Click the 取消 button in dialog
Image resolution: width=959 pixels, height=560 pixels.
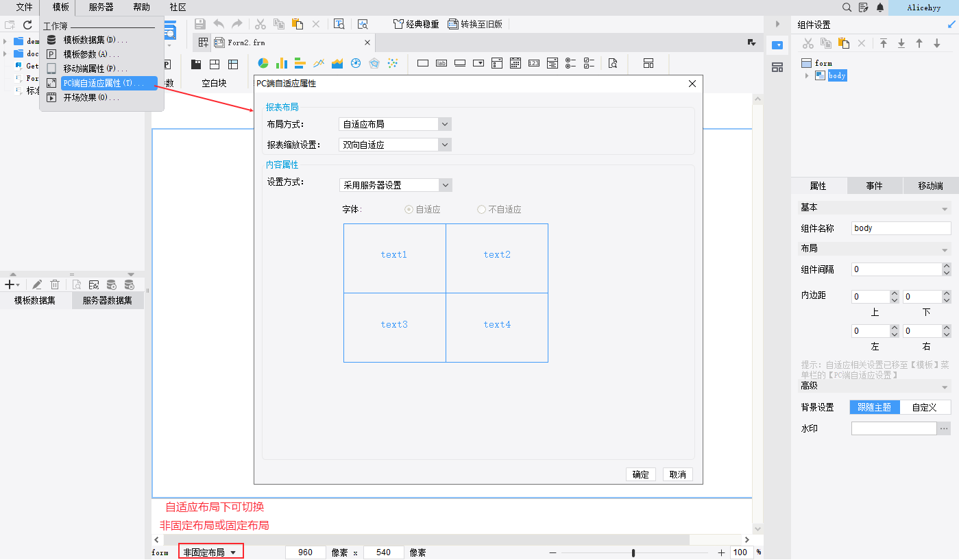tap(678, 474)
